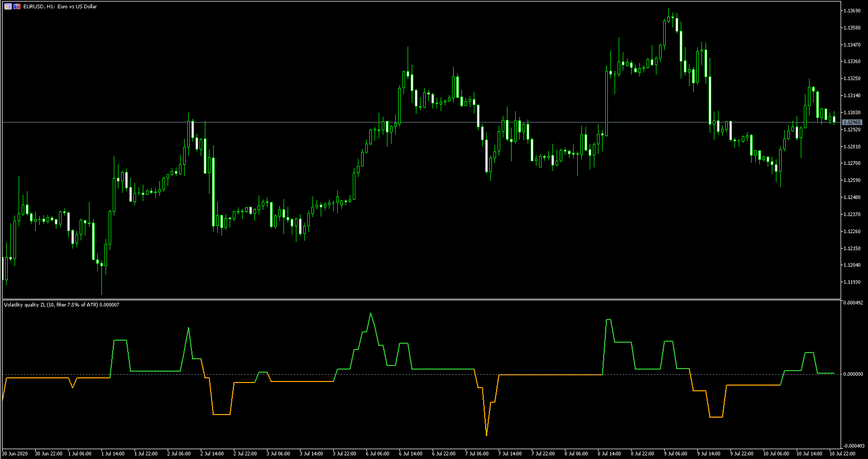The height and width of the screenshot is (459, 868).
Task: Click price scale value 1.12810
Action: pos(852,147)
